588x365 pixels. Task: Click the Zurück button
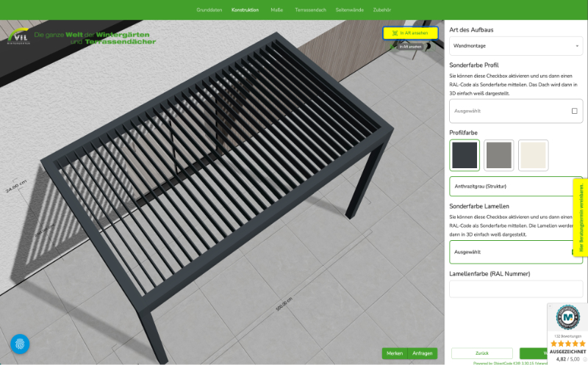pyautogui.click(x=481, y=353)
